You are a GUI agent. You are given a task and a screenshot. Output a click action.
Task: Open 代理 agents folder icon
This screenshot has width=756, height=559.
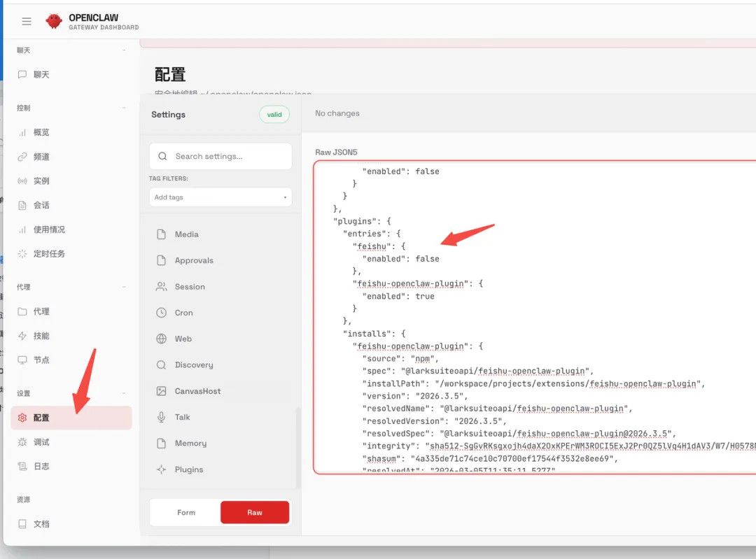click(22, 311)
